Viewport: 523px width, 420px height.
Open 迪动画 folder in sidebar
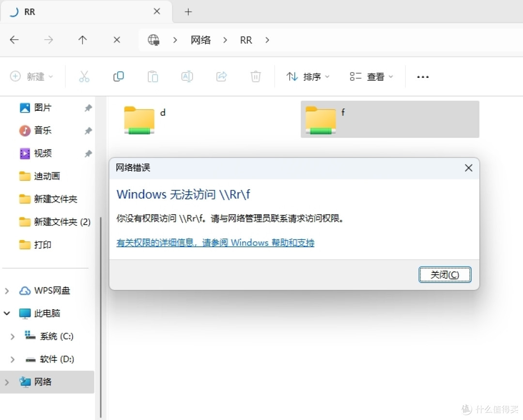[x=39, y=176]
